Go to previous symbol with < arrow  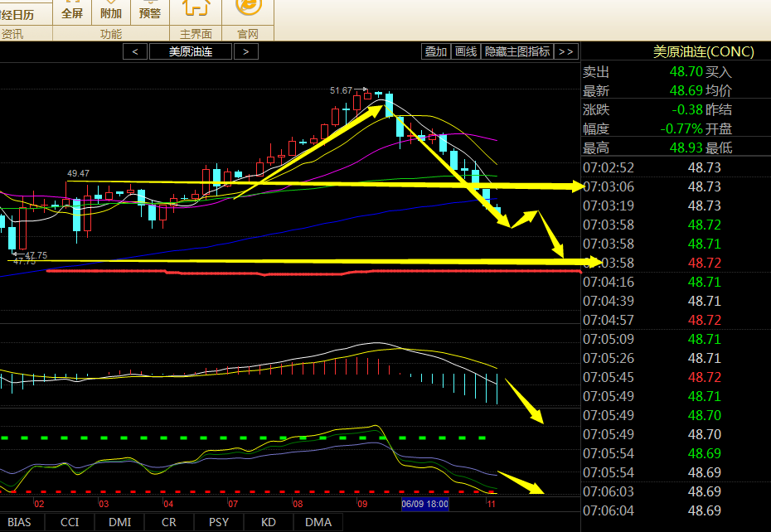click(x=135, y=51)
